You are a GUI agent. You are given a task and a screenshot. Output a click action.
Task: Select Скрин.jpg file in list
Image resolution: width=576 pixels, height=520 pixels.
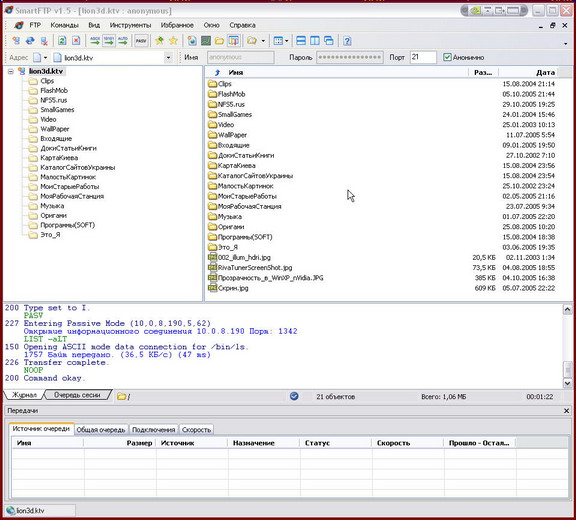coord(233,288)
